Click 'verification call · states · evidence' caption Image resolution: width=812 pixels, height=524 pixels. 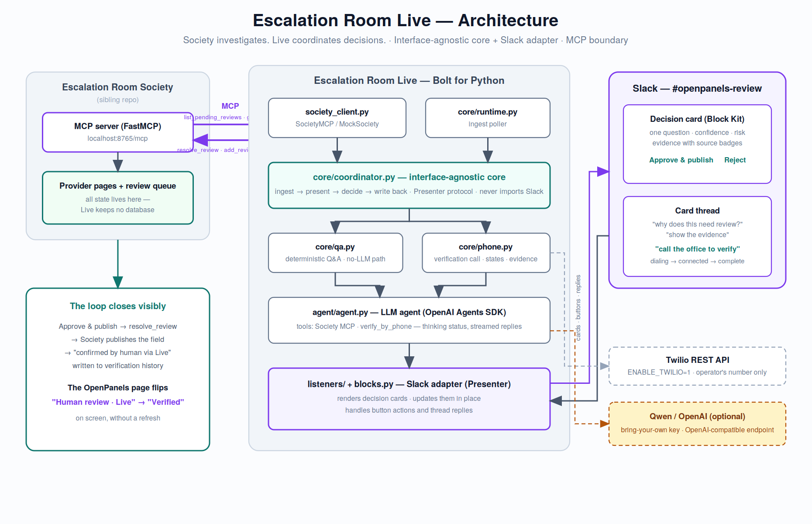(485, 259)
